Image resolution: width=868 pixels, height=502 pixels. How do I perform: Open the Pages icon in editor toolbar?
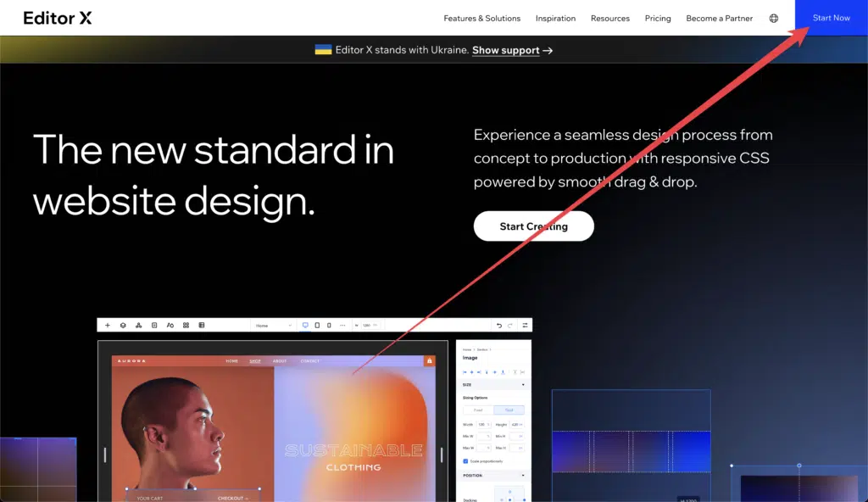[x=154, y=326]
